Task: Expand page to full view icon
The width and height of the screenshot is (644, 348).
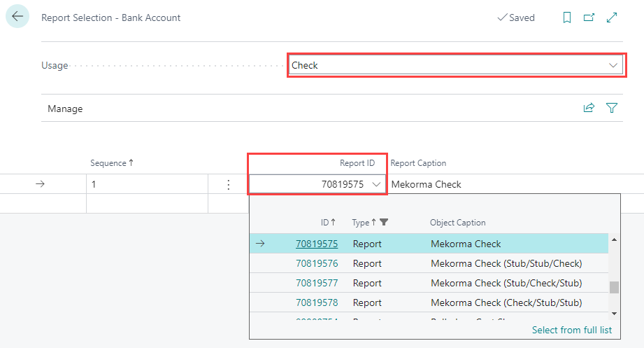Action: point(612,18)
